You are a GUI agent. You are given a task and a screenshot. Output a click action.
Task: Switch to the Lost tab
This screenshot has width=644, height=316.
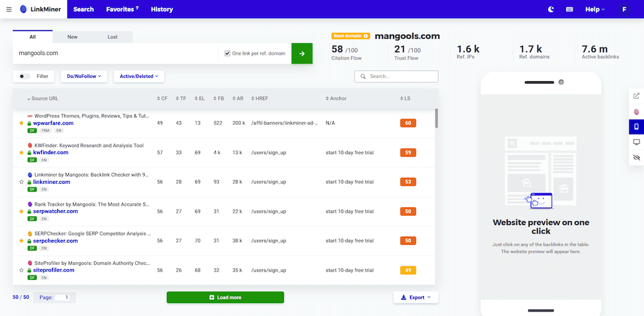[x=112, y=37]
